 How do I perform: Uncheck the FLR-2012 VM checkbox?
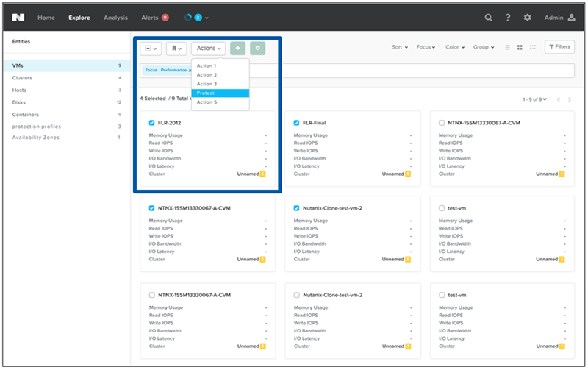[x=151, y=123]
